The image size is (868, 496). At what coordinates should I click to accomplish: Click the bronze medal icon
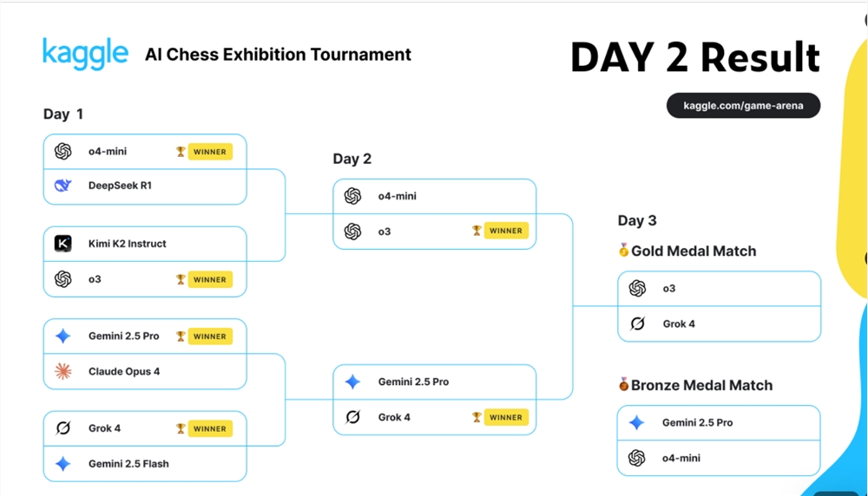[623, 384]
